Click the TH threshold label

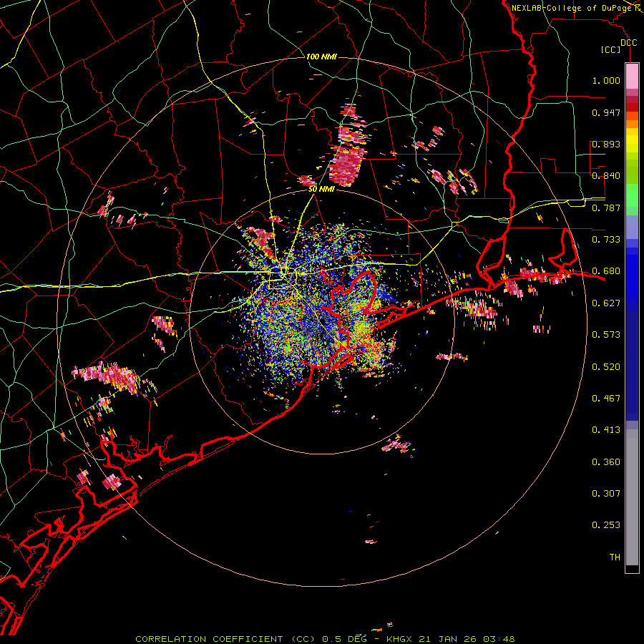pyautogui.click(x=615, y=557)
